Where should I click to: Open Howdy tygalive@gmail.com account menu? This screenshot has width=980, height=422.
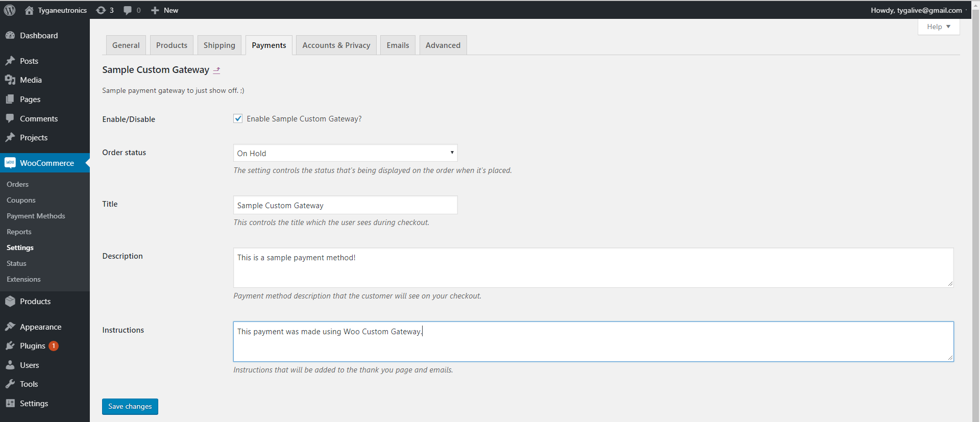click(917, 10)
